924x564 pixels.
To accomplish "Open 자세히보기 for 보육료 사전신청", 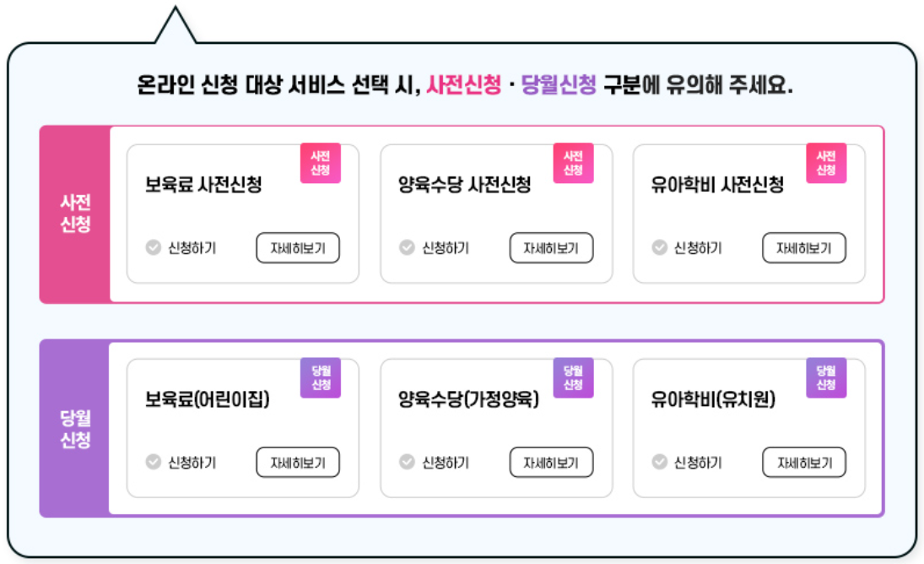I will point(297,247).
